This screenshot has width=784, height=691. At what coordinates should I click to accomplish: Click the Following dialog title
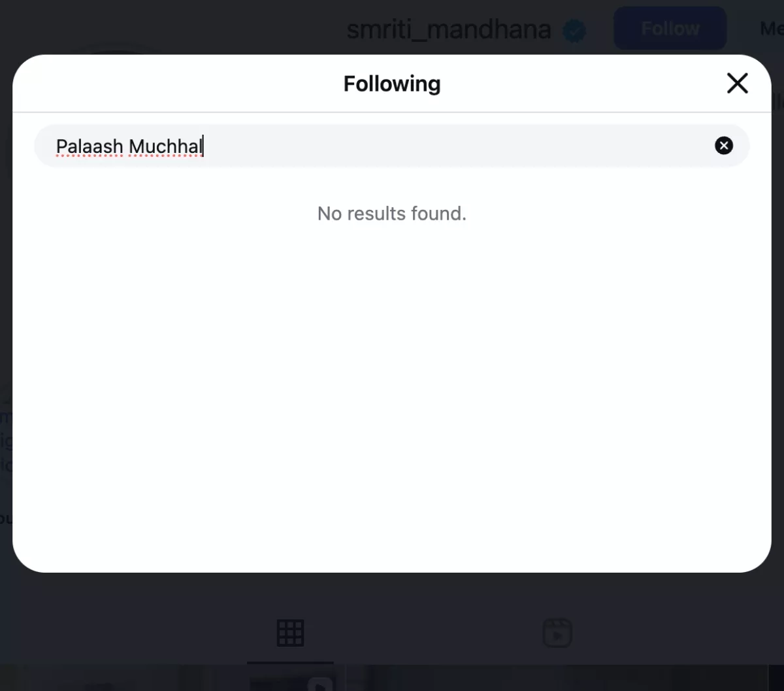coord(392,84)
